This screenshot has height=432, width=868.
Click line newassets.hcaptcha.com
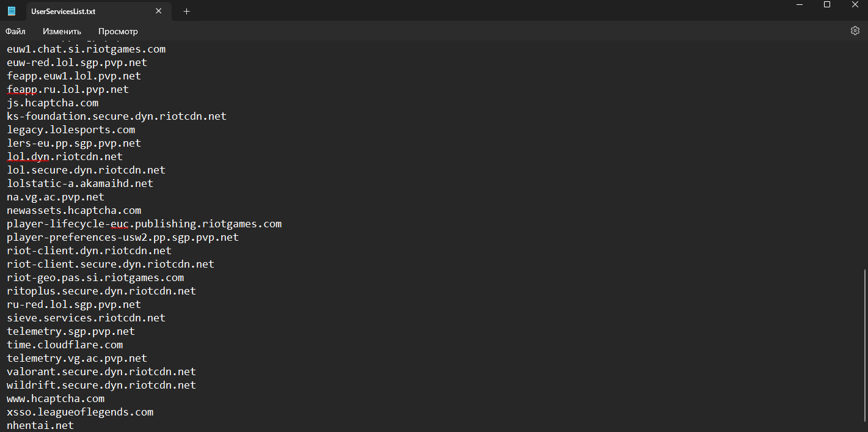[74, 210]
